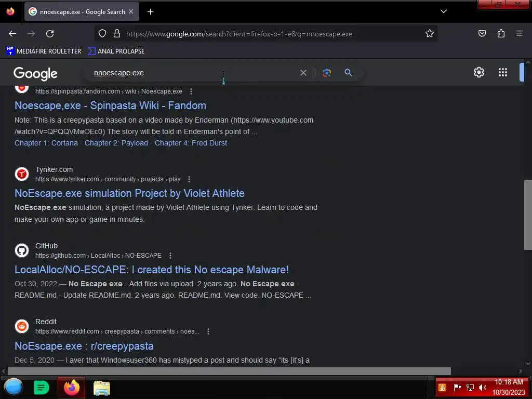Click the Firefox taskbar button
Image resolution: width=532 pixels, height=399 pixels.
[x=72, y=387]
